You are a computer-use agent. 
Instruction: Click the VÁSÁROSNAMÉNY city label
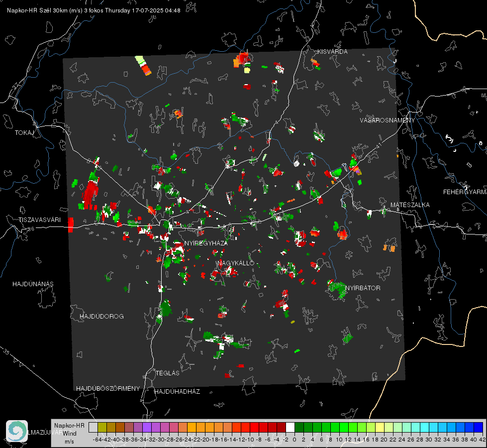click(388, 120)
